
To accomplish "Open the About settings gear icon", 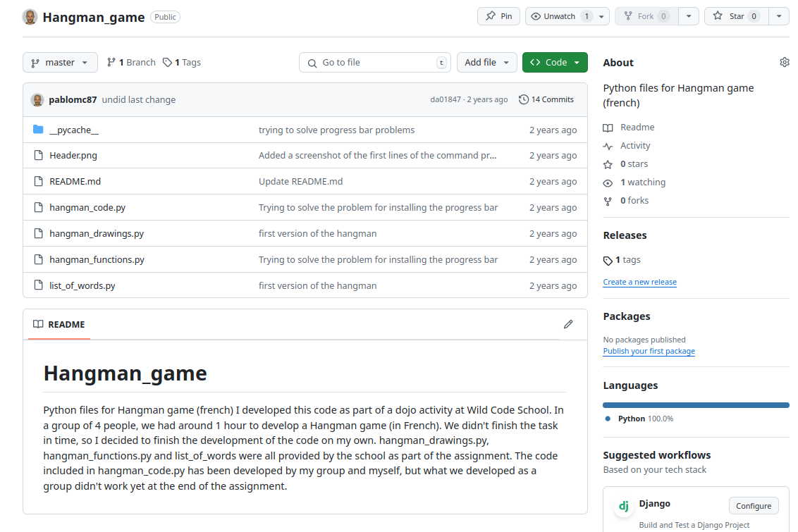I will pos(785,62).
